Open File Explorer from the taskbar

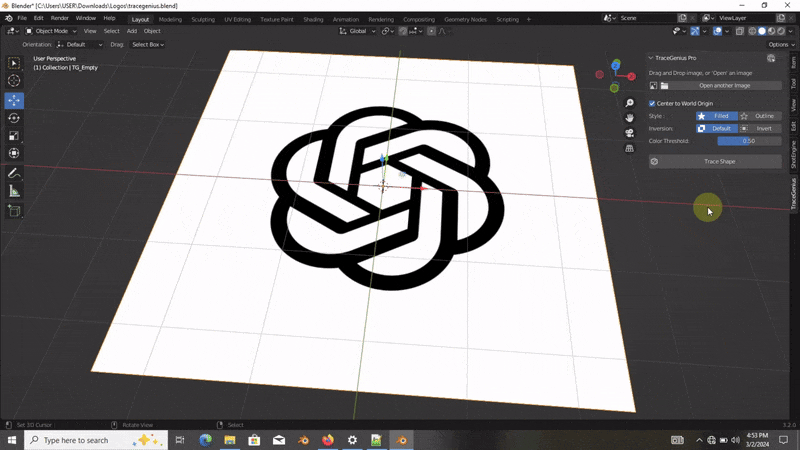[230, 440]
